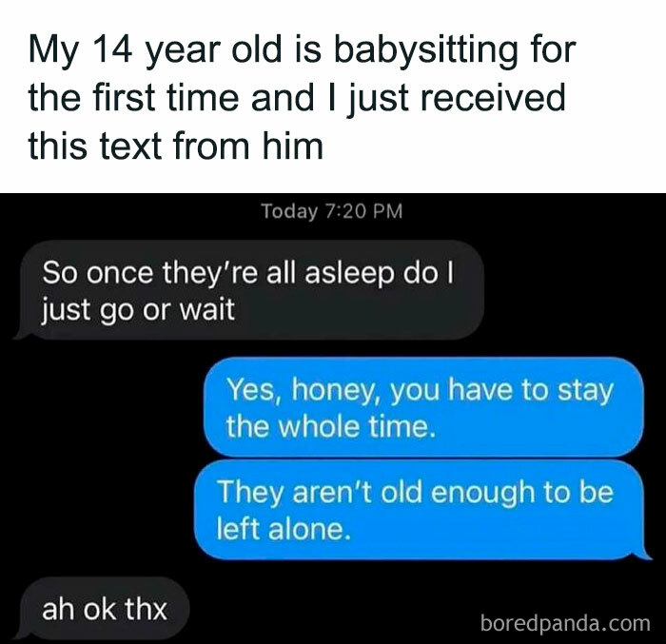Tap the tail of the bottom blue bubble

[x=642, y=554]
